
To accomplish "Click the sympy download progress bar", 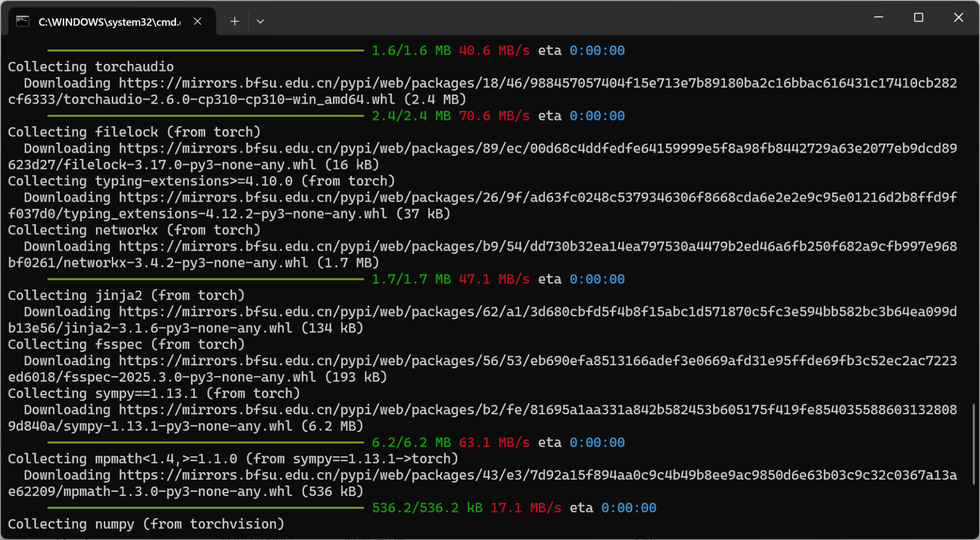I will click(x=206, y=442).
